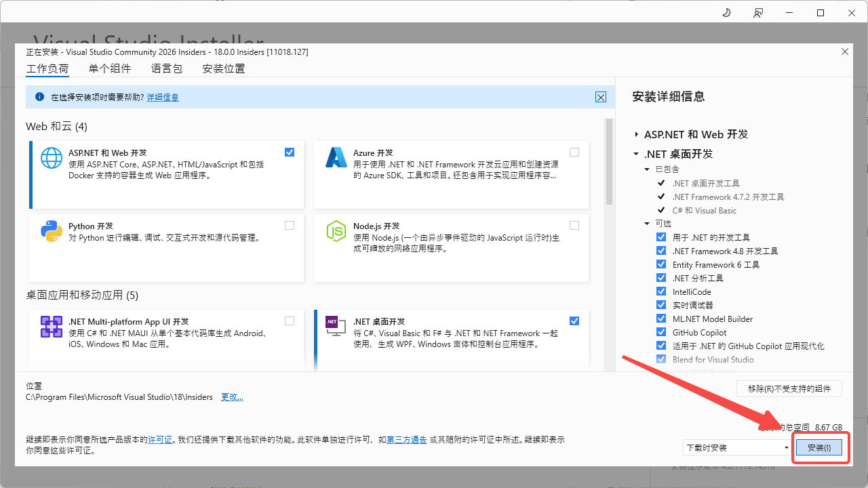Viewport: 868px width, 488px height.
Task: Click the workload list vertical scrollbar
Action: pos(609,163)
